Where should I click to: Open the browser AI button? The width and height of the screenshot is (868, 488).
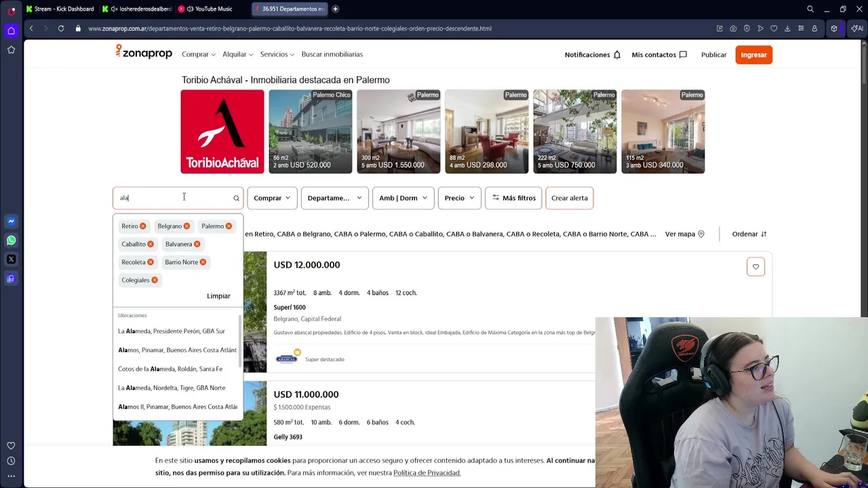pos(858,28)
